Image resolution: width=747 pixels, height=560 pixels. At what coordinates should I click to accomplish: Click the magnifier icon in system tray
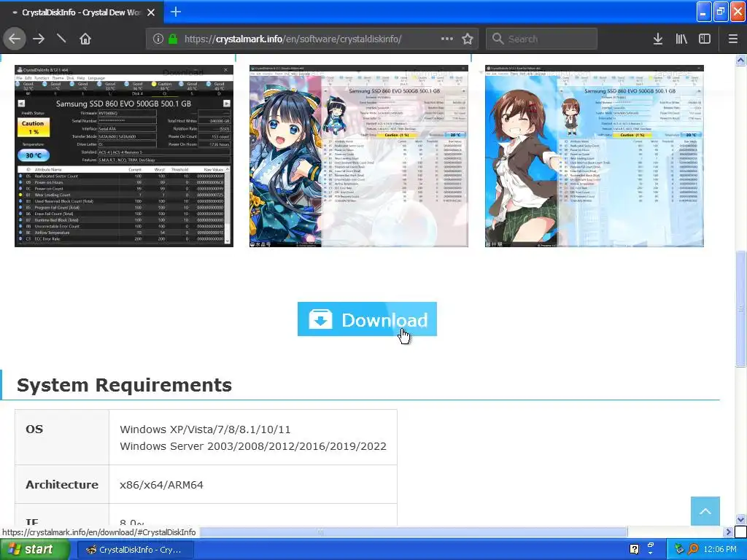point(694,550)
